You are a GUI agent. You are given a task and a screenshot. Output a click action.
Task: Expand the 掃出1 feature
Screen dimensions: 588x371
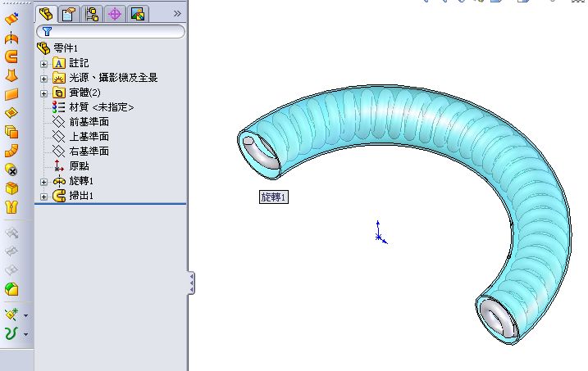(44, 197)
